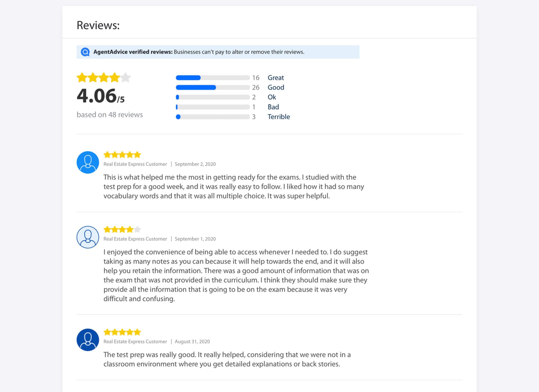Show only Terrible rated reviews
This screenshot has width=539, height=392.
pyautogui.click(x=279, y=117)
